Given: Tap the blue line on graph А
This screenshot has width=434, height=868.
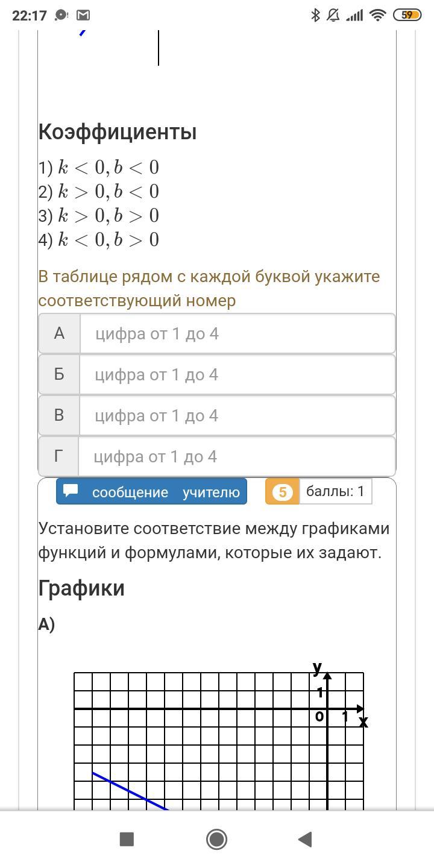Looking at the screenshot, I should pyautogui.click(x=130, y=791).
